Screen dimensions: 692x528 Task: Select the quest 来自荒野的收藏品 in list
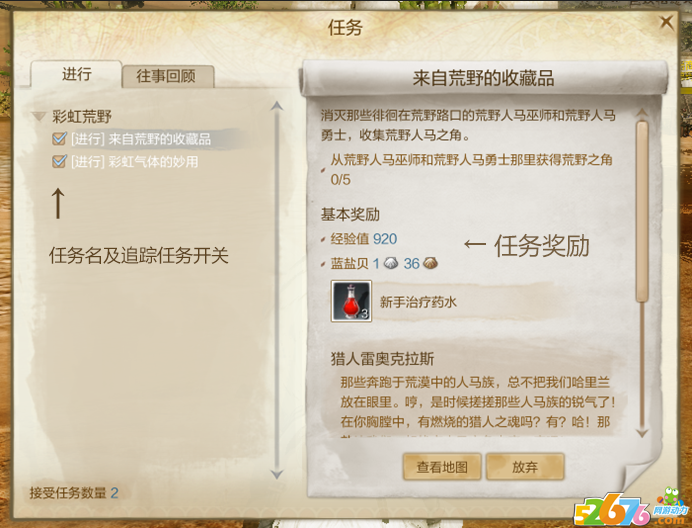(x=141, y=139)
